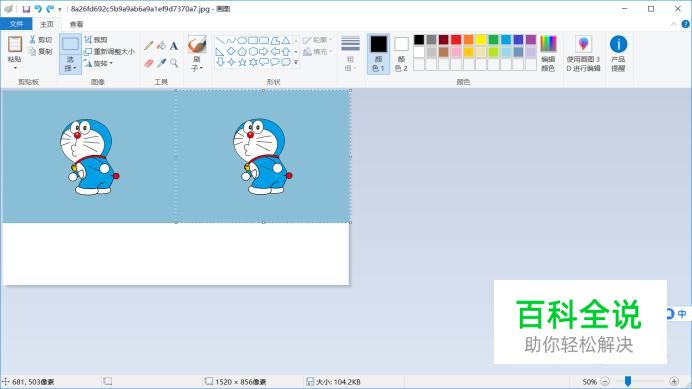Select the Diamond shape
692x389 pixels.
(231, 52)
